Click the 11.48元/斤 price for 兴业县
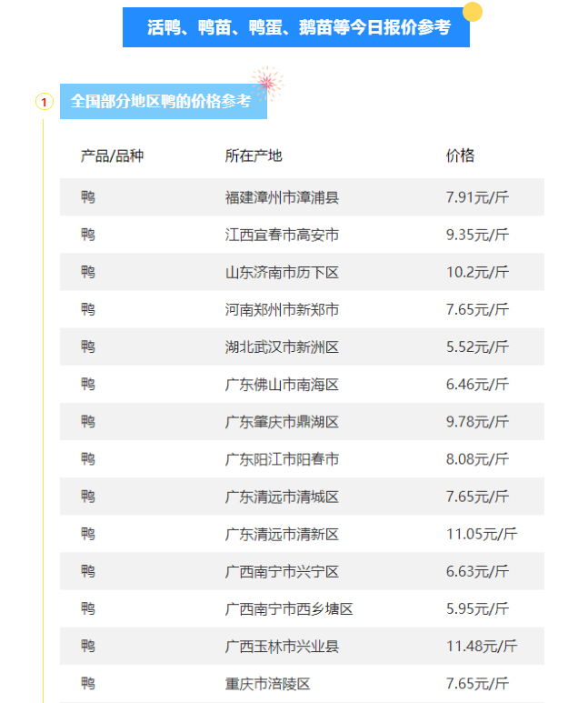This screenshot has width=588, height=703. pos(481,646)
